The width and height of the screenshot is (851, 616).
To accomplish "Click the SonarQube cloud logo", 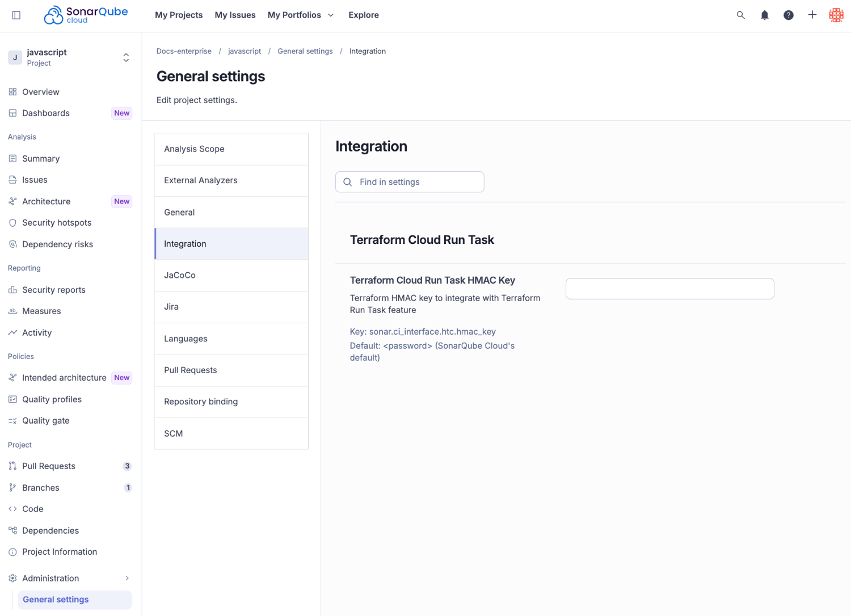I will (x=86, y=15).
